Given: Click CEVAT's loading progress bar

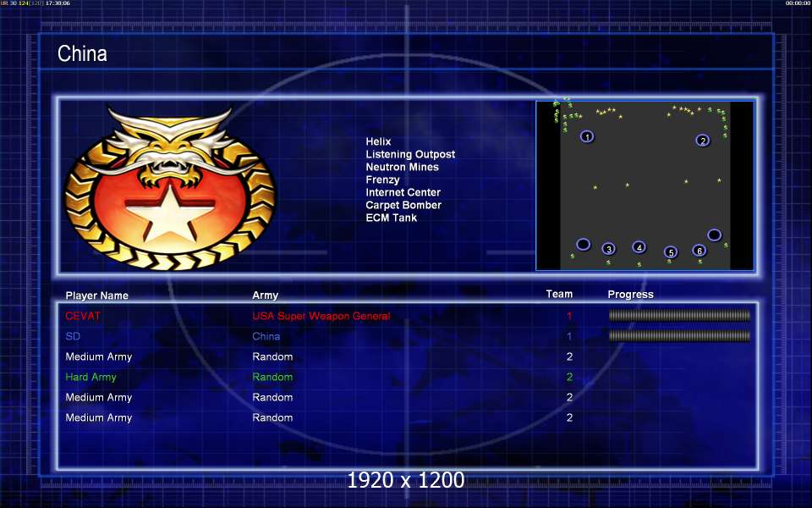Looking at the screenshot, I should (679, 315).
